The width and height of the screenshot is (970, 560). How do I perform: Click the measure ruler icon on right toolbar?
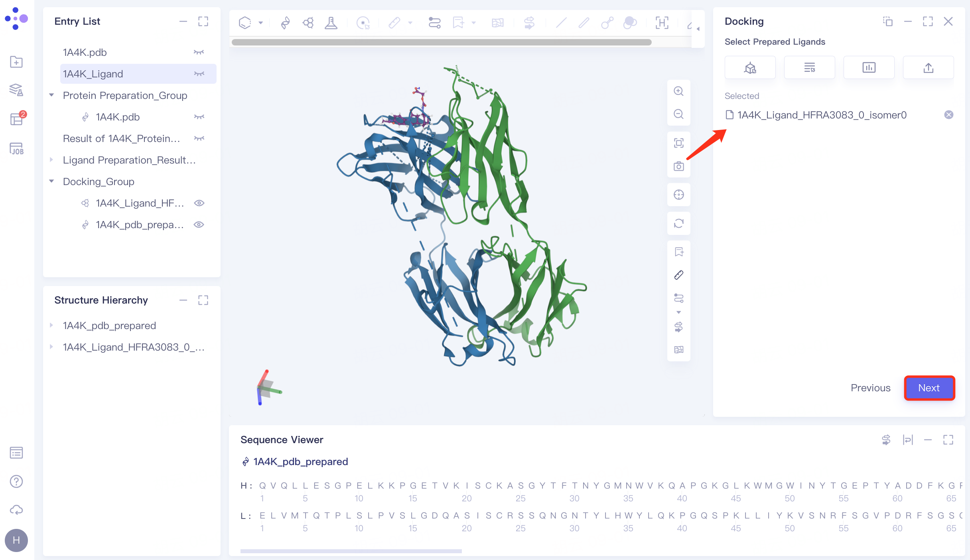678,275
